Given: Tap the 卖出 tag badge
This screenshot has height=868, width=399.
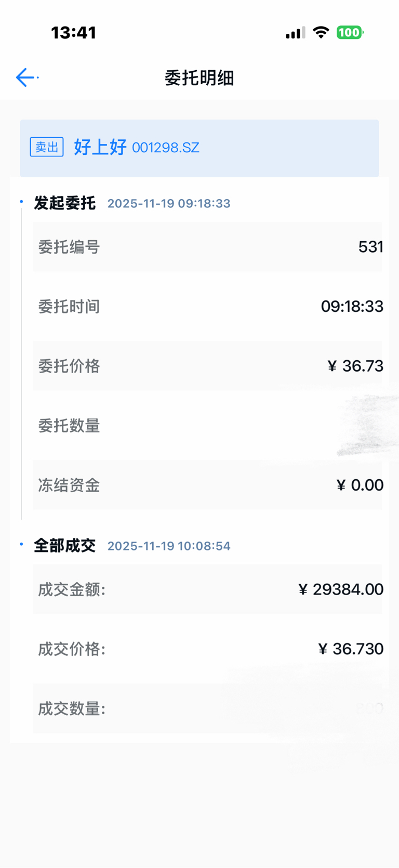Looking at the screenshot, I should pyautogui.click(x=47, y=147).
